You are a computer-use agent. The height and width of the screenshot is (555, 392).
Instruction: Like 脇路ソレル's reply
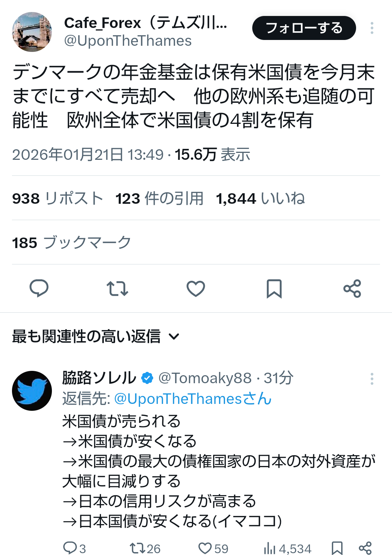tap(205, 548)
